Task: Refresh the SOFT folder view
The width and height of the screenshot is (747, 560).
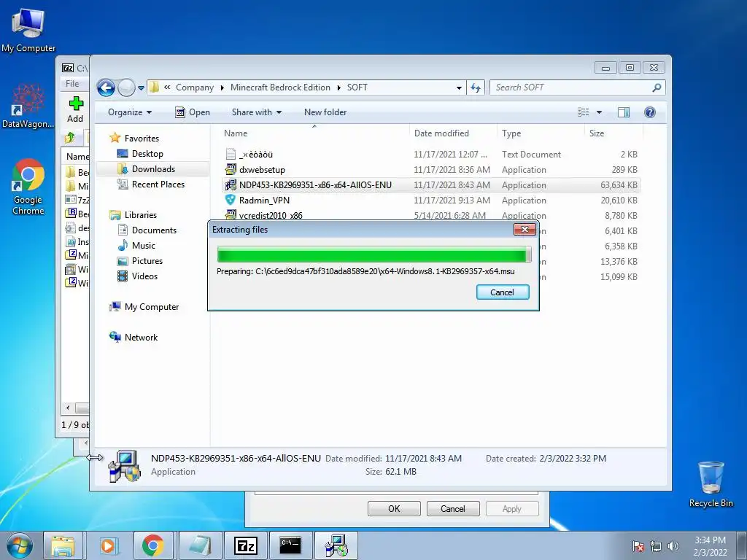Action: pyautogui.click(x=476, y=87)
